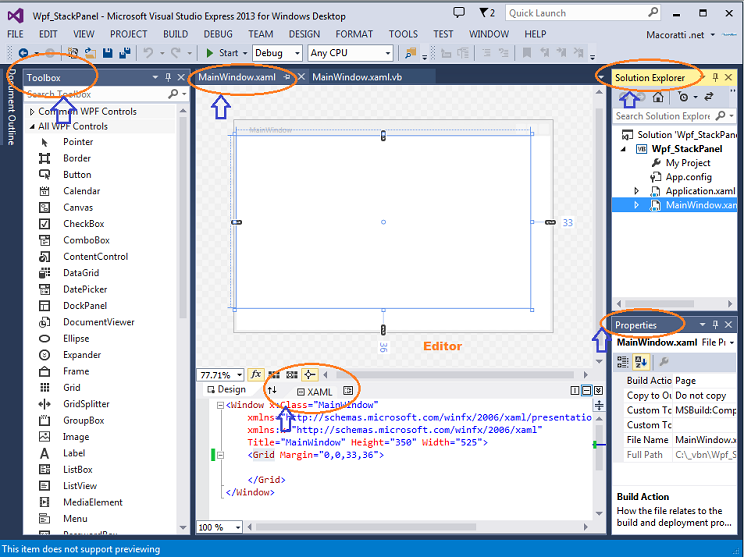
Task: Open the DEBUG menu
Action: 218,34
